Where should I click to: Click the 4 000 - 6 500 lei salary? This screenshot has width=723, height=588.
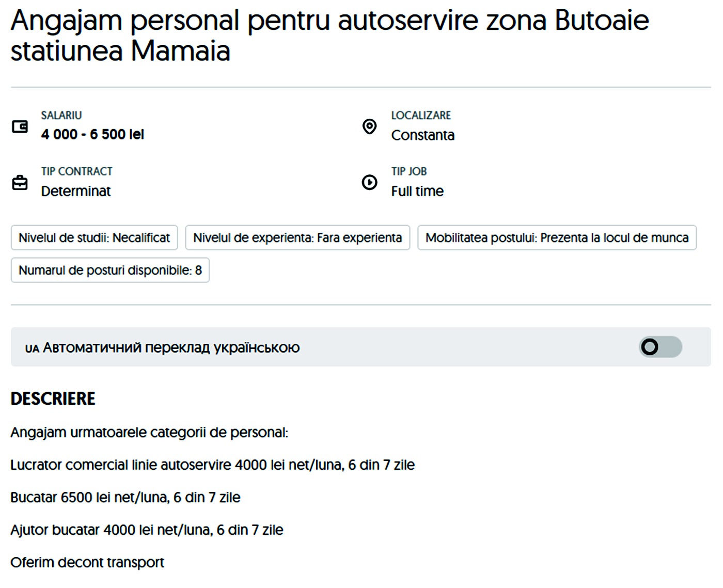pyautogui.click(x=92, y=135)
